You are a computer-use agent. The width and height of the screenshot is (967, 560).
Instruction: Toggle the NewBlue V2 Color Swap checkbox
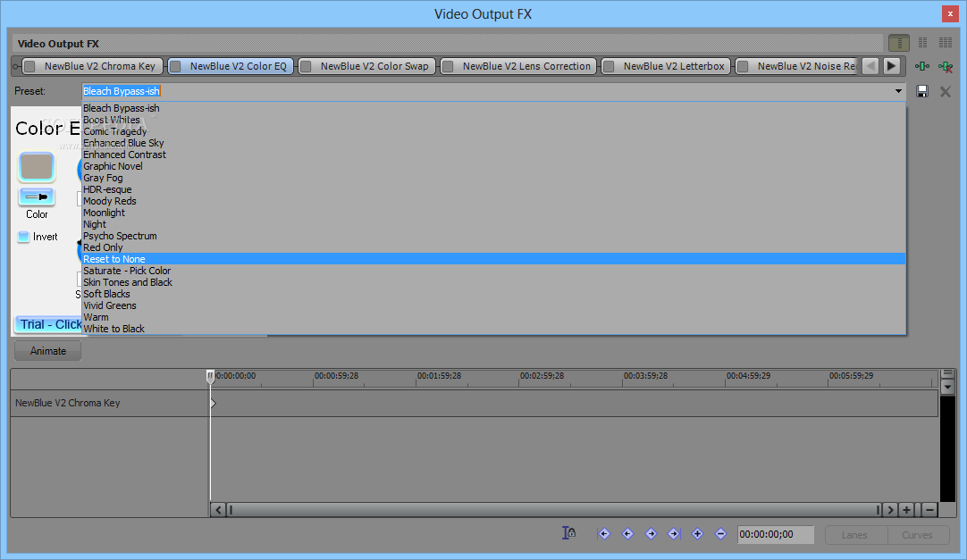pyautogui.click(x=306, y=66)
